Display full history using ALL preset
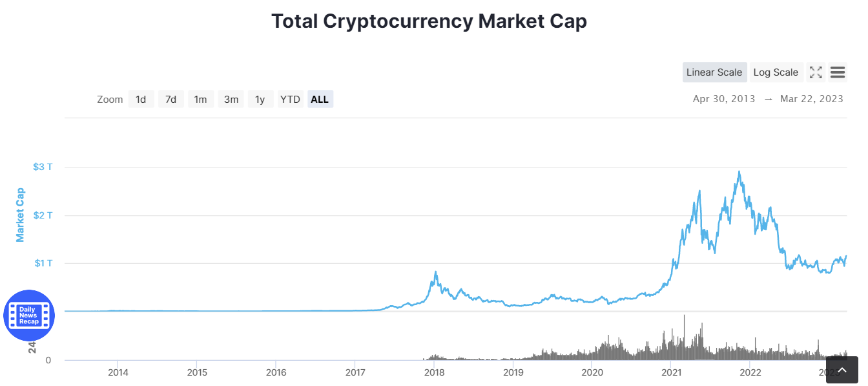 (320, 99)
